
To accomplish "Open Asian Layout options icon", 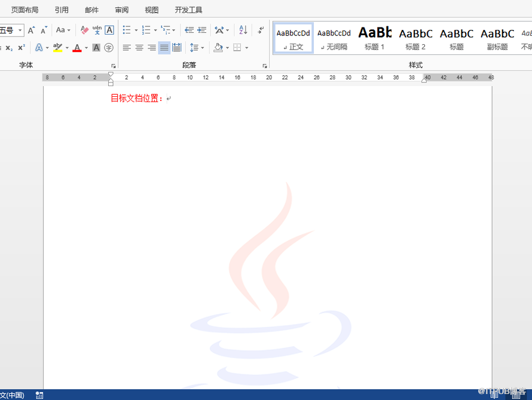I will click(219, 30).
